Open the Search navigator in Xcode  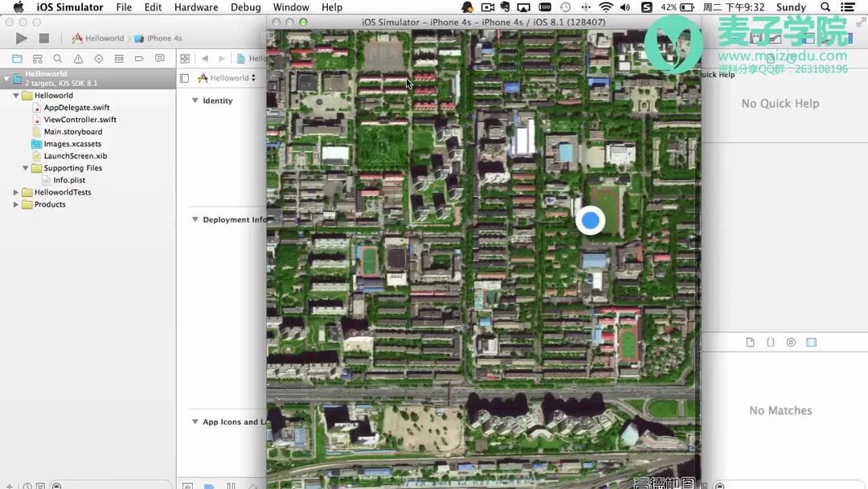[x=56, y=58]
